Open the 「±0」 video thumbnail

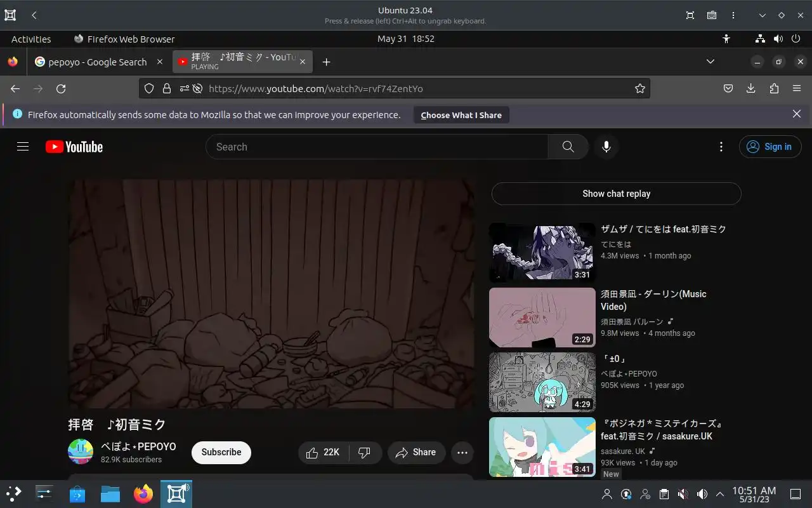click(542, 382)
